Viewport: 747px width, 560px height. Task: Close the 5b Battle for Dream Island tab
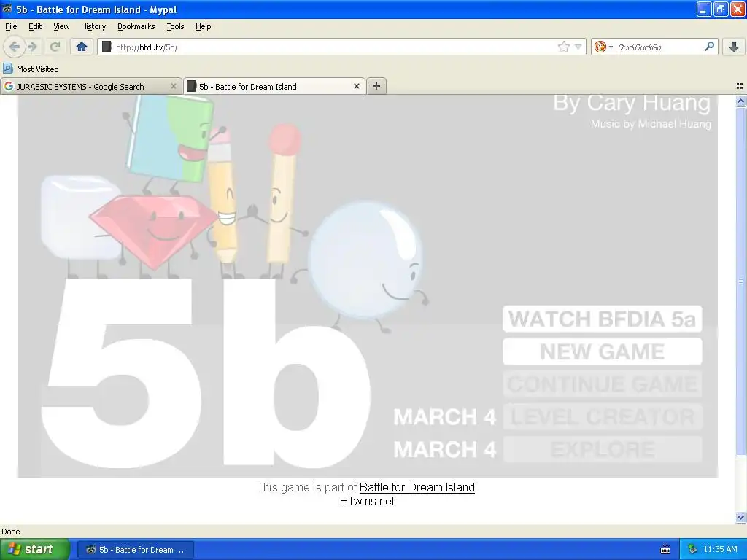[x=356, y=86]
